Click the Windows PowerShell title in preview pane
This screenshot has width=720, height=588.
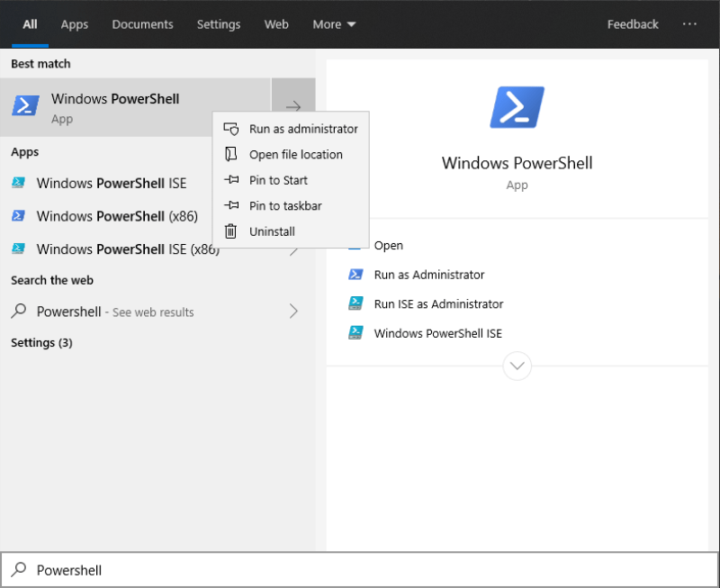pos(517,163)
